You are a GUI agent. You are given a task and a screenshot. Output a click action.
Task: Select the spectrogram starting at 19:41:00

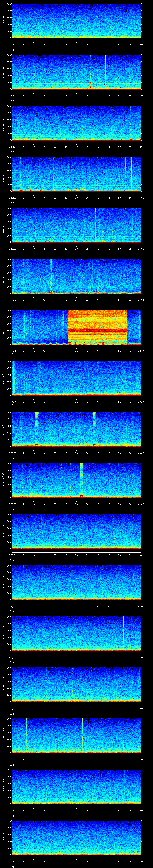77,633
